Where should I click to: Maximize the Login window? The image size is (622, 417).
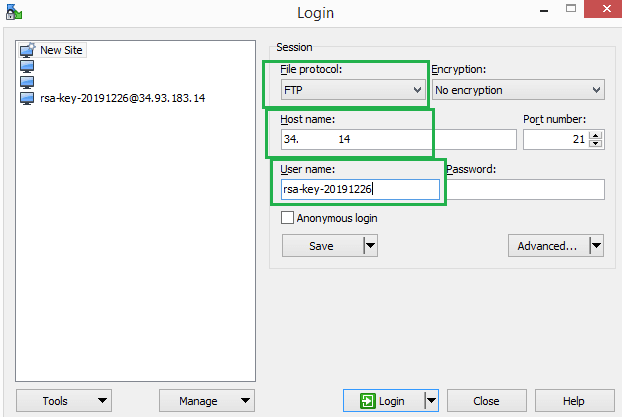tap(571, 9)
